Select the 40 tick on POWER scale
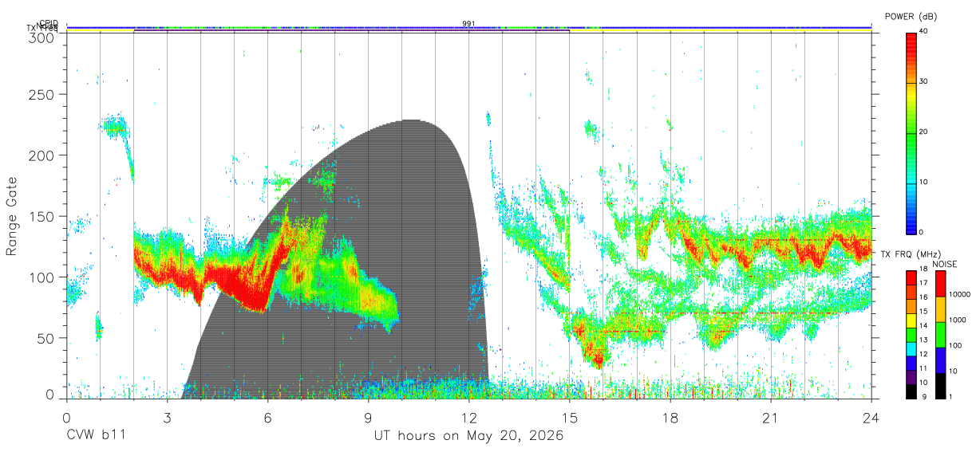The height and width of the screenshot is (452, 980). (924, 32)
